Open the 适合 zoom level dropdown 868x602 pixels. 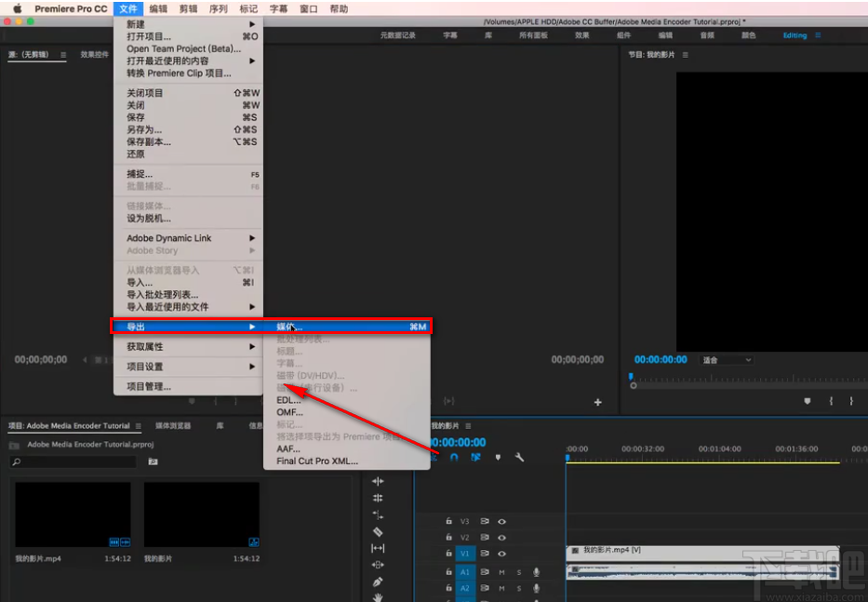pos(727,360)
